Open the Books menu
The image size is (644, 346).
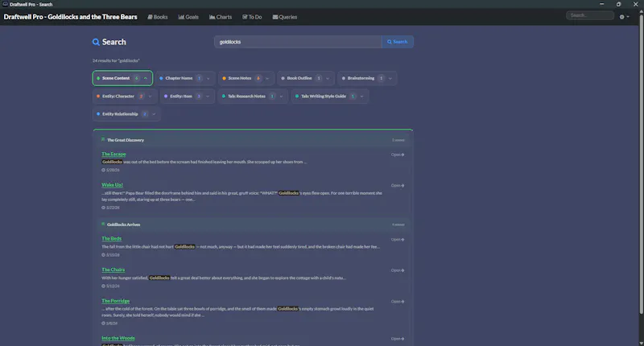[158, 17]
